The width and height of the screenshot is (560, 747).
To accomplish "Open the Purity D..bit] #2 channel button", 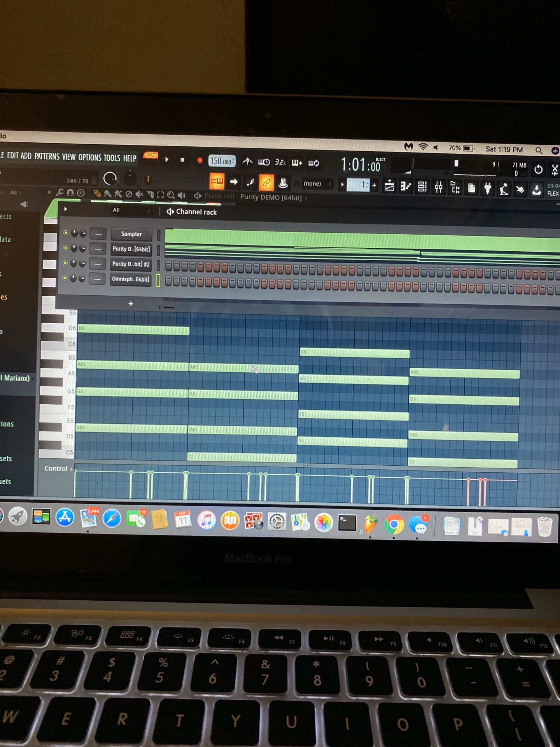I will (x=131, y=264).
